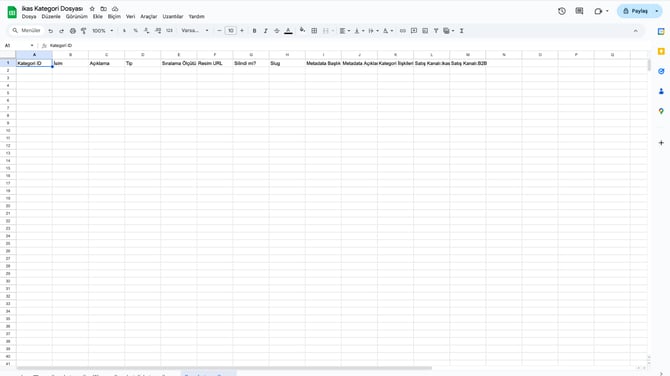Image resolution: width=670 pixels, height=376 pixels.
Task: Click the Paylaş share button
Action: point(635,11)
